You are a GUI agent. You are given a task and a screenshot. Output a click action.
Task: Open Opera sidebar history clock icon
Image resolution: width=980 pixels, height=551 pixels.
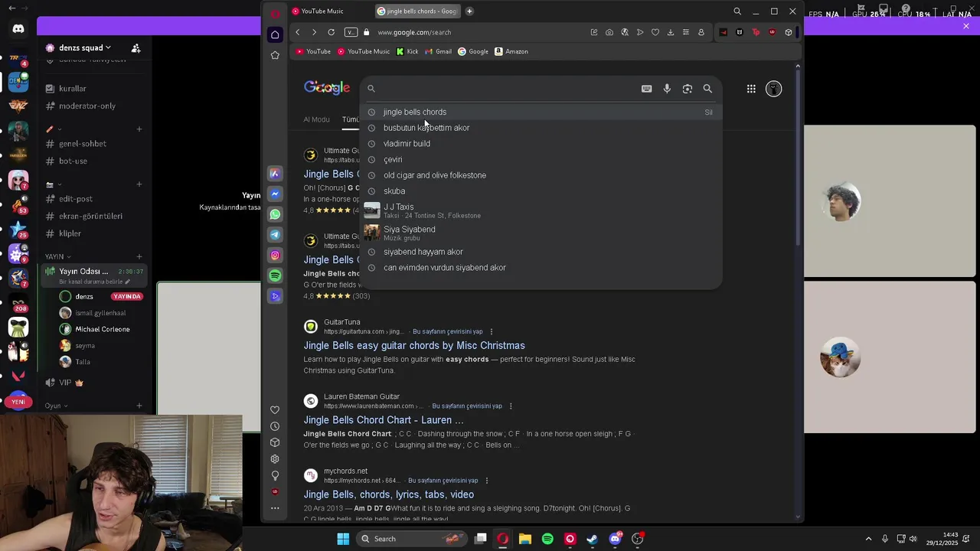275,426
